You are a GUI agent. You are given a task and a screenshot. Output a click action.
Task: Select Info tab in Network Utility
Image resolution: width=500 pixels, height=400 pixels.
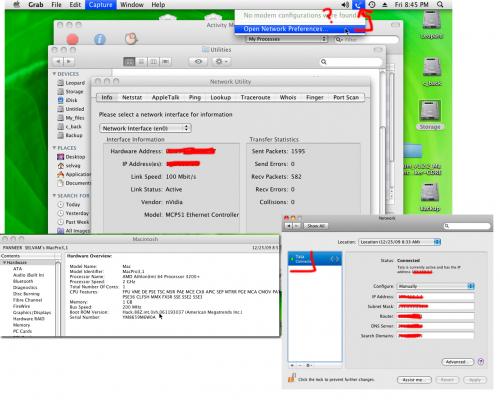tap(107, 97)
